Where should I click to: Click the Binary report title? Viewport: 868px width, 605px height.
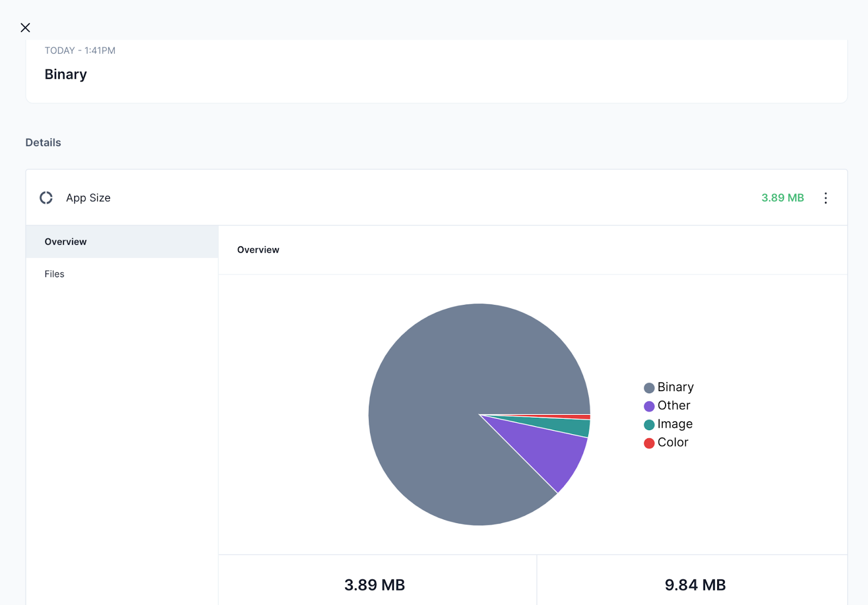66,74
